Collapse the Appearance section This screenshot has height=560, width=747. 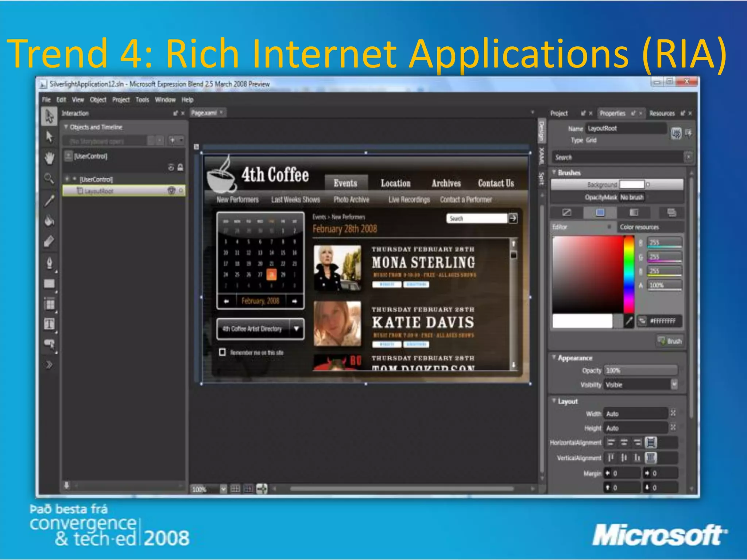(554, 357)
